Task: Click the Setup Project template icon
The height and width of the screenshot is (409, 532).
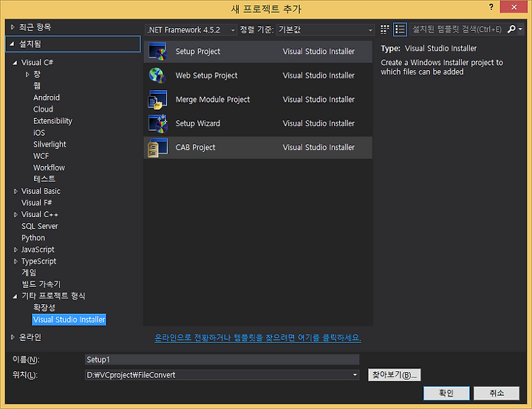Action: (x=158, y=52)
